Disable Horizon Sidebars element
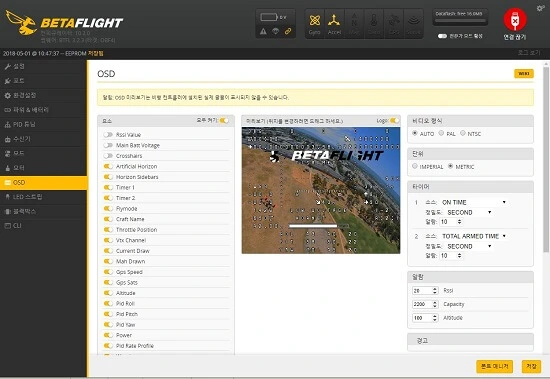 [x=108, y=177]
